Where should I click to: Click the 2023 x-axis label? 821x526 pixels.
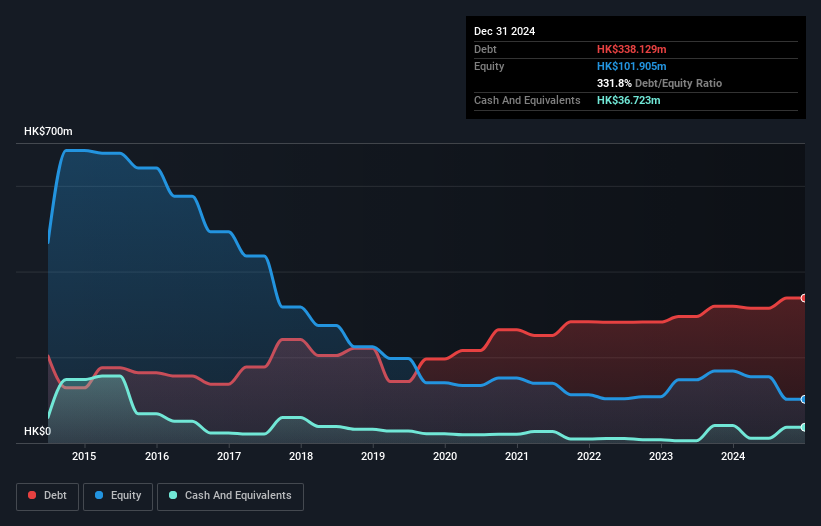click(661, 456)
